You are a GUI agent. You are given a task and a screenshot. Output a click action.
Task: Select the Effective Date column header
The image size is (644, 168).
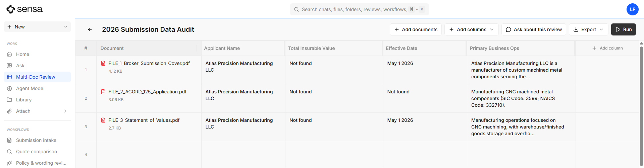pos(425,48)
